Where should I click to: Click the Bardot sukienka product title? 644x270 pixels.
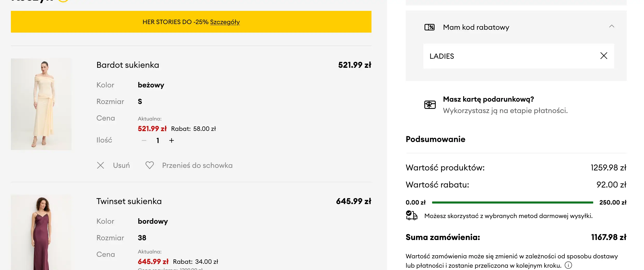[128, 65]
